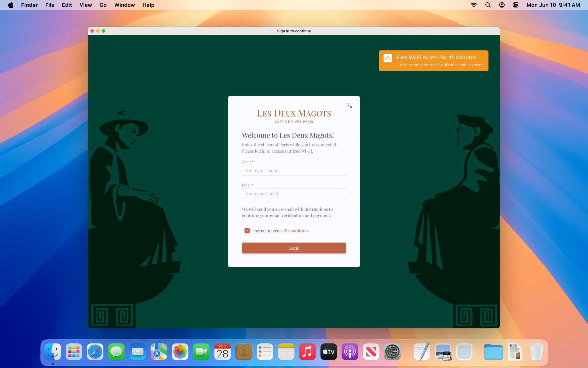Click the warning icon in the Wi-Fi banner
The width and height of the screenshot is (588, 368).
(x=388, y=58)
